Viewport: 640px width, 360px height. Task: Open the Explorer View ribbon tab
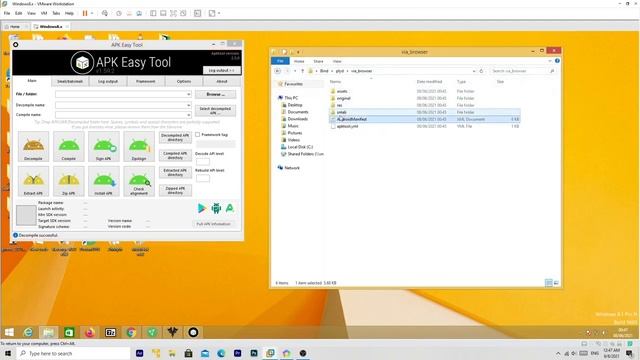pyautogui.click(x=337, y=61)
